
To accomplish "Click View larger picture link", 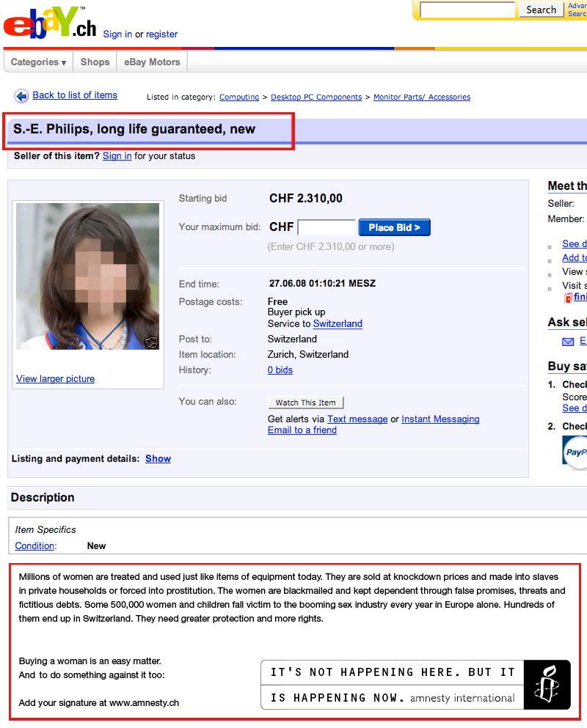I will 55,379.
